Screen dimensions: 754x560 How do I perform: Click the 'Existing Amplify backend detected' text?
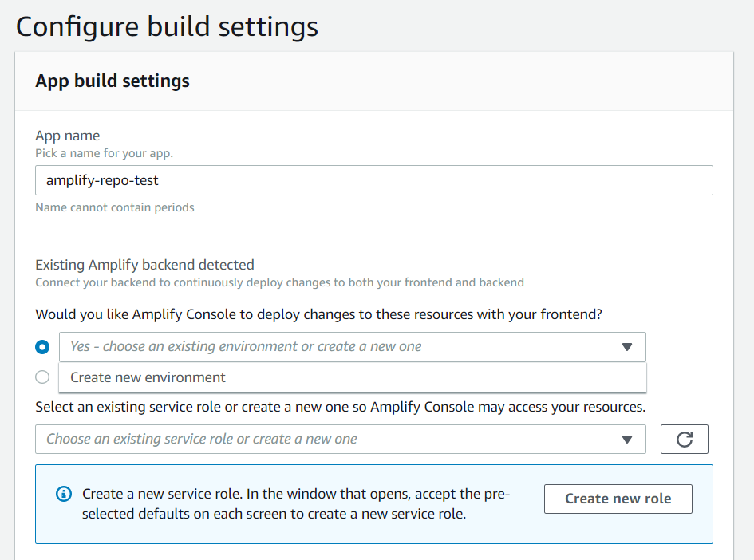tap(144, 264)
